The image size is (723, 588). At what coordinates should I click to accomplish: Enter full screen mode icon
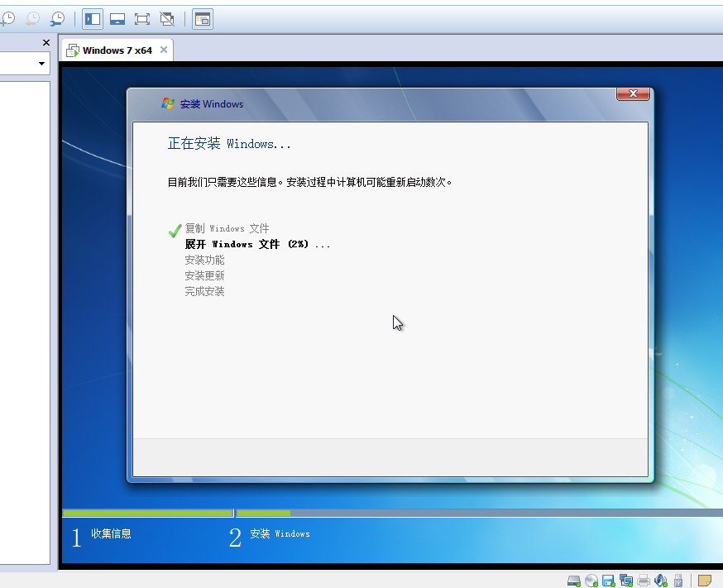click(x=142, y=19)
